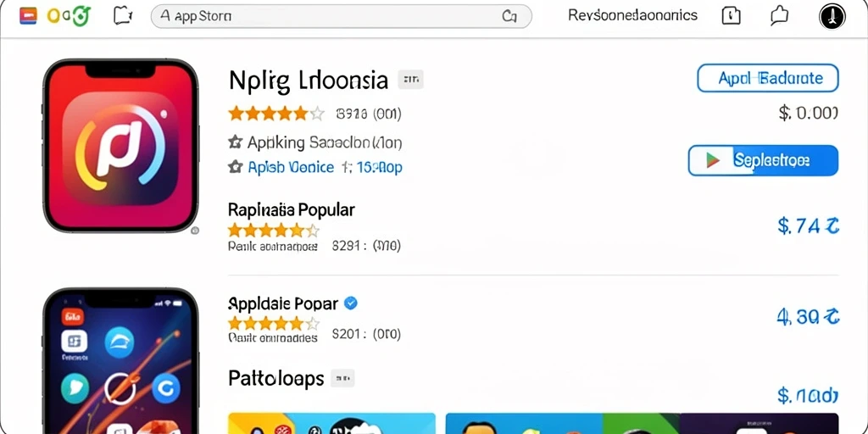Click the '4.30' price for 'Appldaie Popar'

coord(808,317)
